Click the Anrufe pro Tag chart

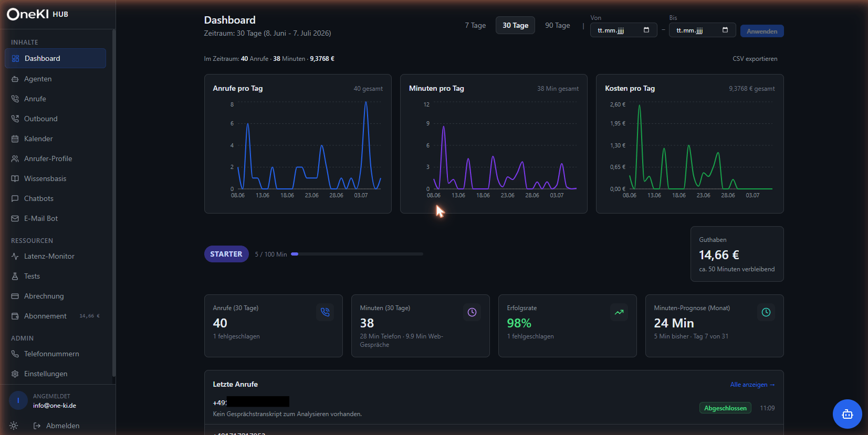[x=298, y=144]
